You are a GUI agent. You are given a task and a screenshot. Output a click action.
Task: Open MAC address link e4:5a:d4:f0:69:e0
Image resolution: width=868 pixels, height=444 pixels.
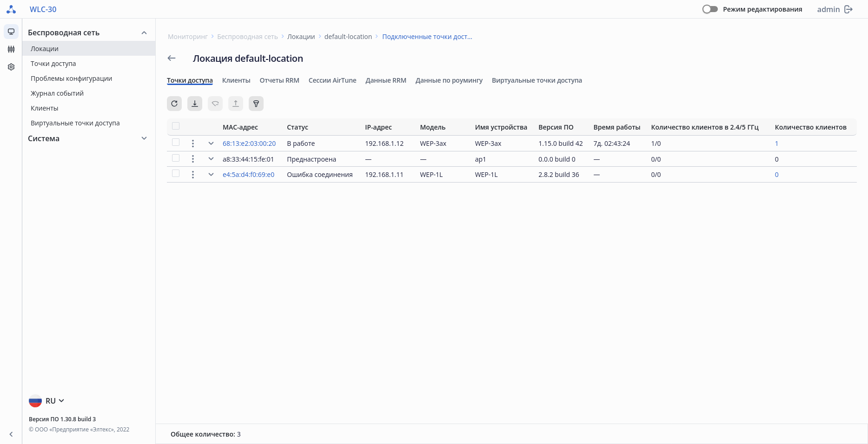pyautogui.click(x=248, y=175)
